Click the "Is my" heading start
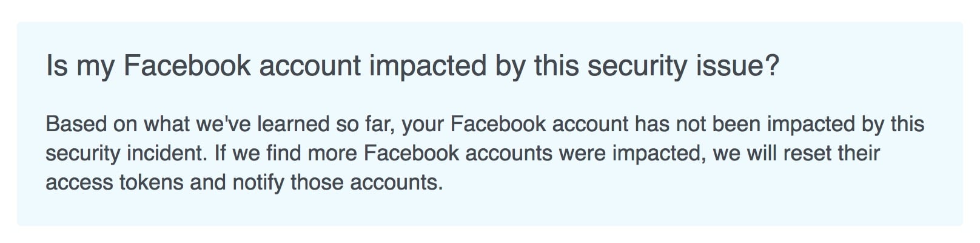The height and width of the screenshot is (243, 980). [79, 66]
